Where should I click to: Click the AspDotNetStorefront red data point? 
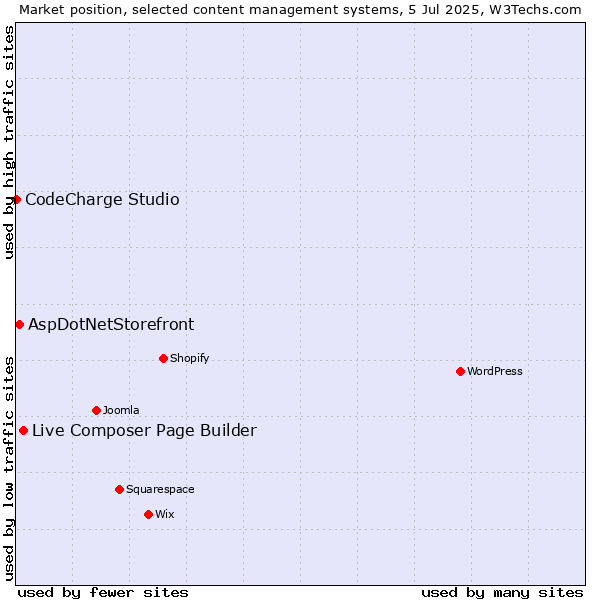click(x=20, y=325)
